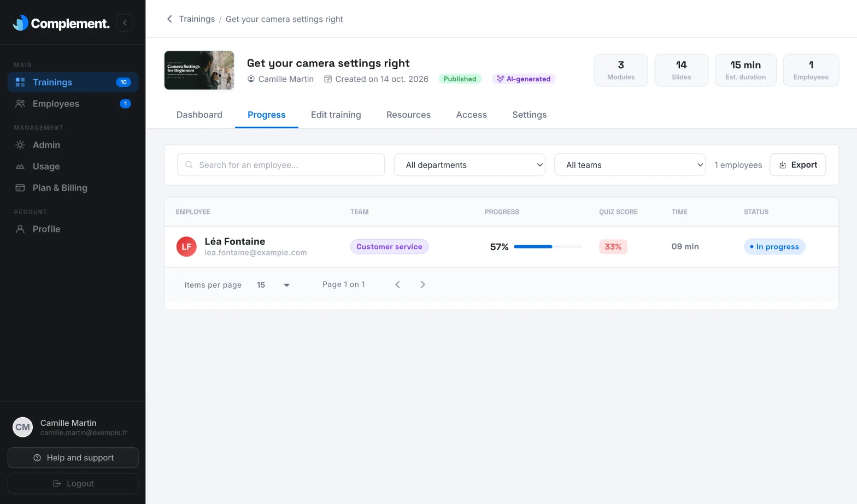Switch to the Progress tab
Viewport: 857px width, 504px height.
[x=267, y=115]
